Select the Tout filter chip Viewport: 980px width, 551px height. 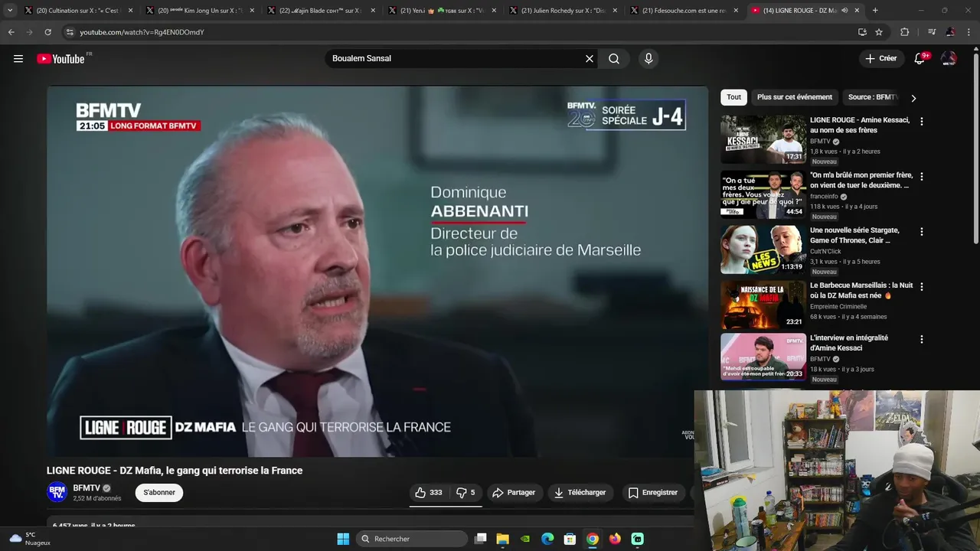click(733, 97)
